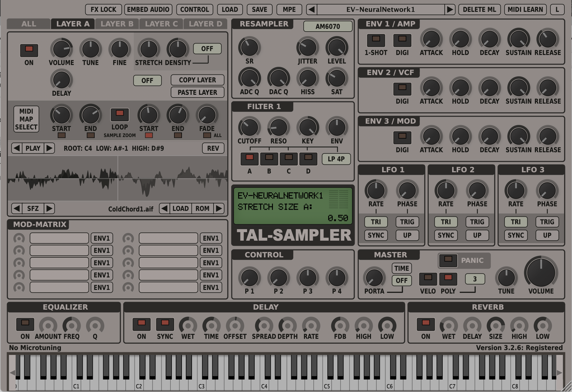This screenshot has width=572, height=392.
Task: Advance to the next preset with the right arrow
Action: point(450,9)
